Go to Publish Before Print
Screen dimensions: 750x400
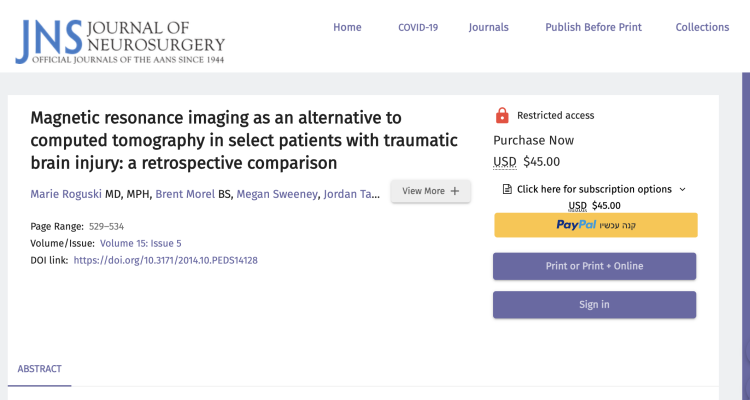593,27
